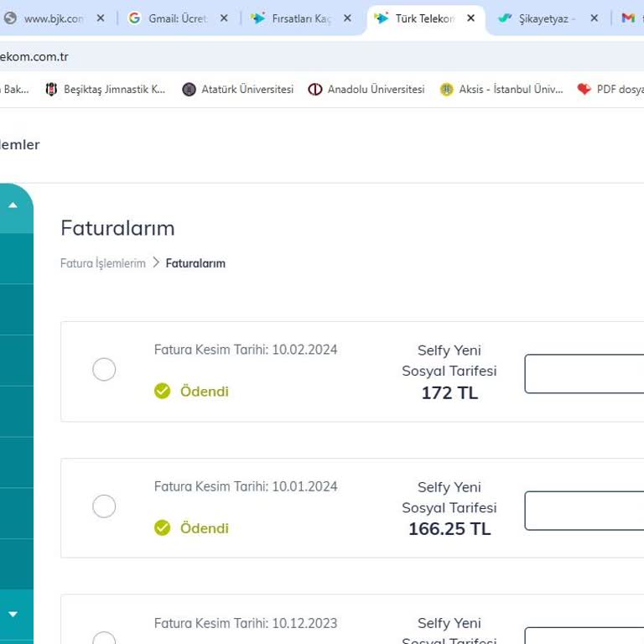This screenshot has width=644, height=644.
Task: Click the Anadolu Üniversitesi bookmark icon
Action: pyautogui.click(x=315, y=89)
